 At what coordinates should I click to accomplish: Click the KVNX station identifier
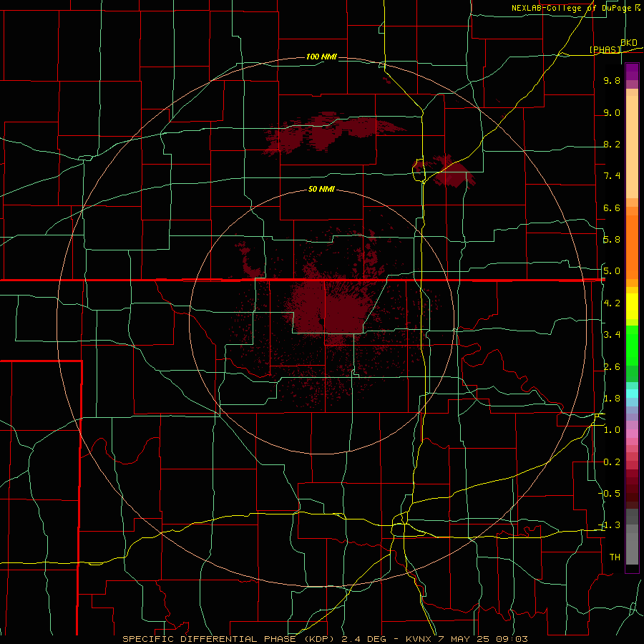tap(419, 639)
